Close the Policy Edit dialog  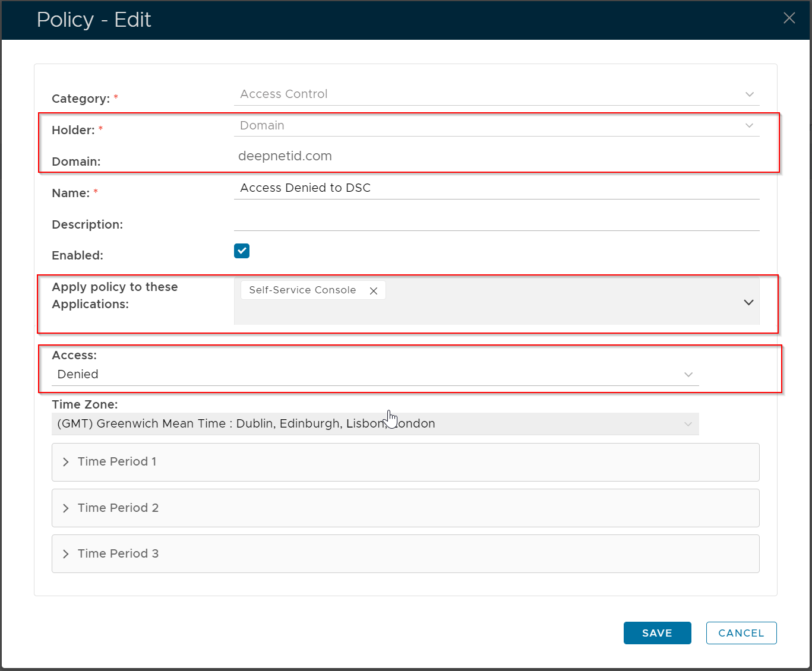pos(789,18)
